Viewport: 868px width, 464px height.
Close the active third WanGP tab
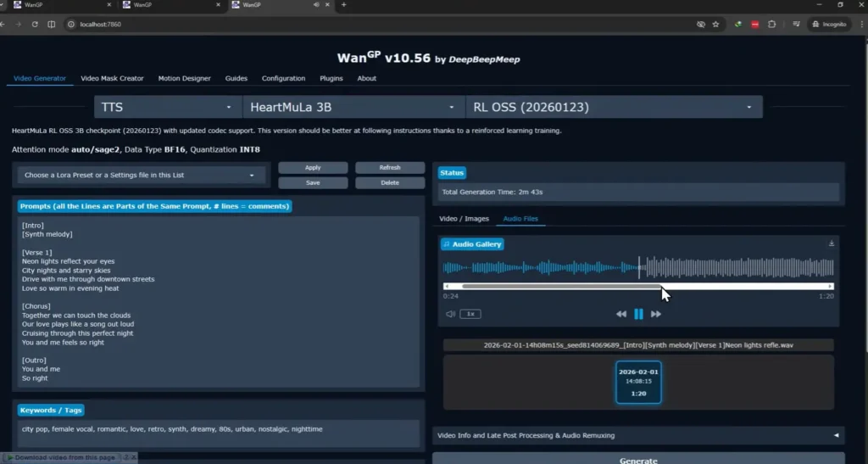click(x=327, y=4)
